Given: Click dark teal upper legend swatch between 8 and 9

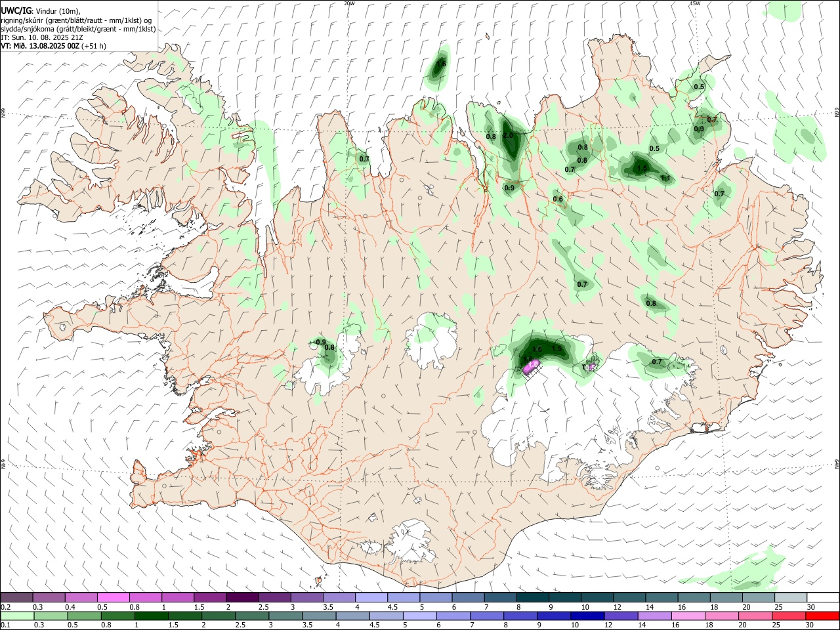Looking at the screenshot, I should 532,597.
